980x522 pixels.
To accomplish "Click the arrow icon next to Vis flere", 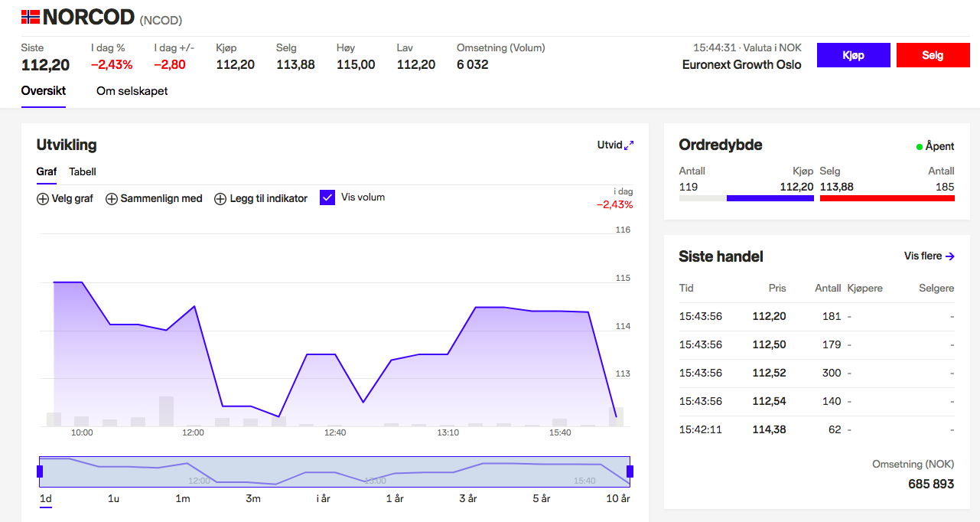I will tap(950, 256).
